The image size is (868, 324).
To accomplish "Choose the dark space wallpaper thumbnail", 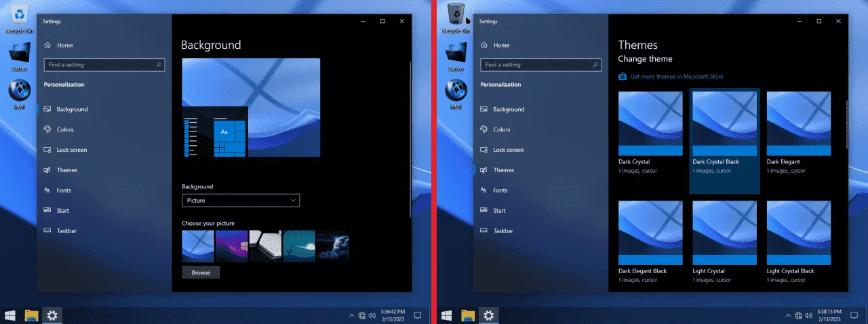I will [x=333, y=246].
